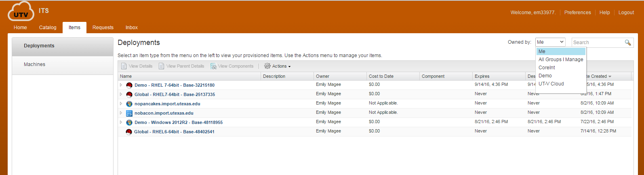Image resolution: width=644 pixels, height=175 pixels.
Task: Click the UTV cloud logo
Action: [21, 12]
